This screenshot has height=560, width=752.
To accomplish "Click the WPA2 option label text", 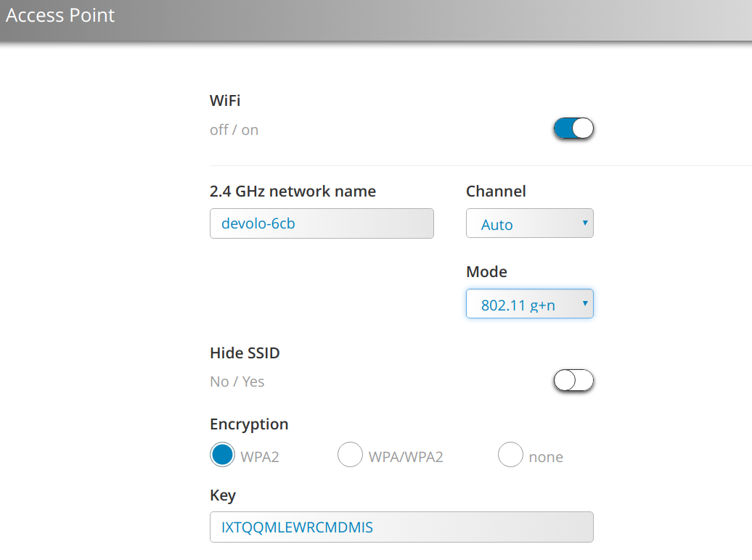I will (260, 457).
